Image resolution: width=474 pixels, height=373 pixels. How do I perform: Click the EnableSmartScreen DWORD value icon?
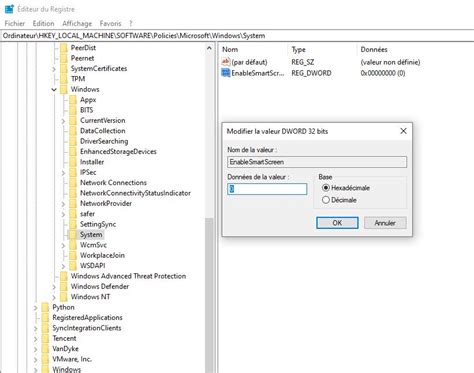coord(226,73)
